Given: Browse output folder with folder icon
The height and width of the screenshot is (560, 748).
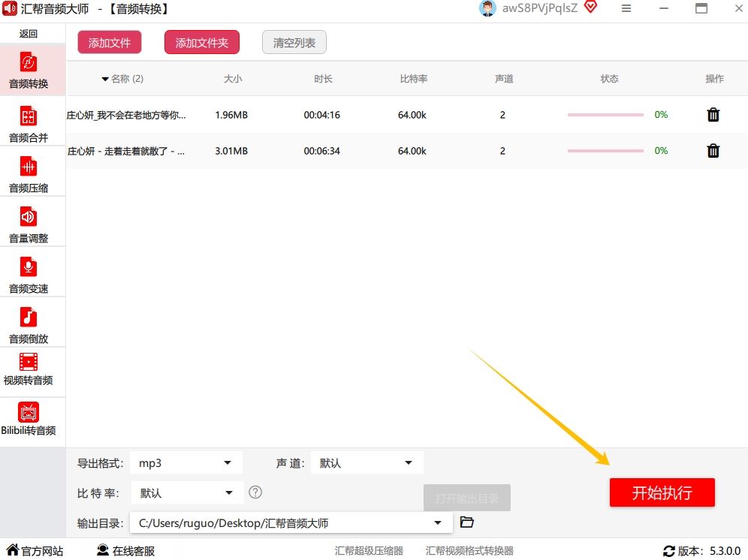Looking at the screenshot, I should click(x=466, y=522).
